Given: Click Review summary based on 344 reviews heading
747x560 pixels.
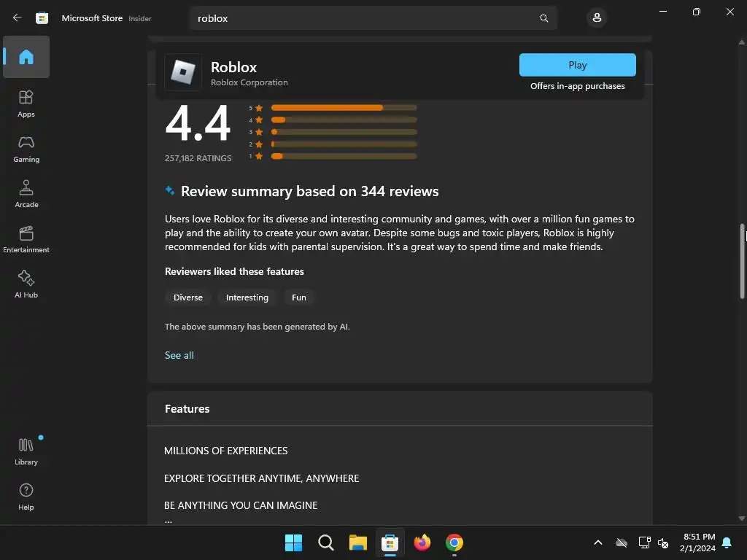Looking at the screenshot, I should click(x=309, y=191).
